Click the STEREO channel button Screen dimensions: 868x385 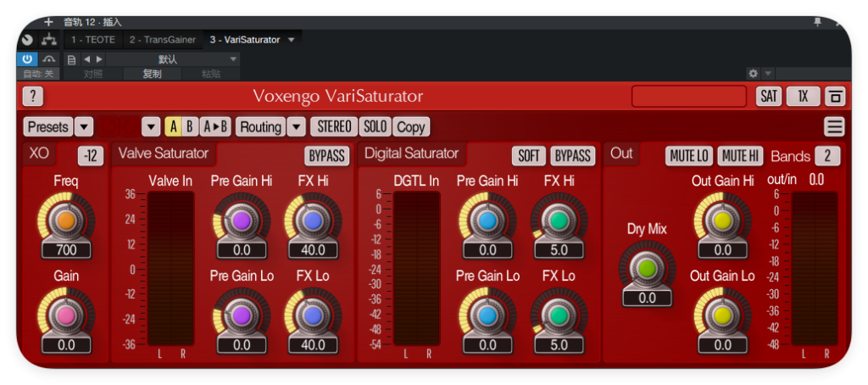[x=334, y=127]
